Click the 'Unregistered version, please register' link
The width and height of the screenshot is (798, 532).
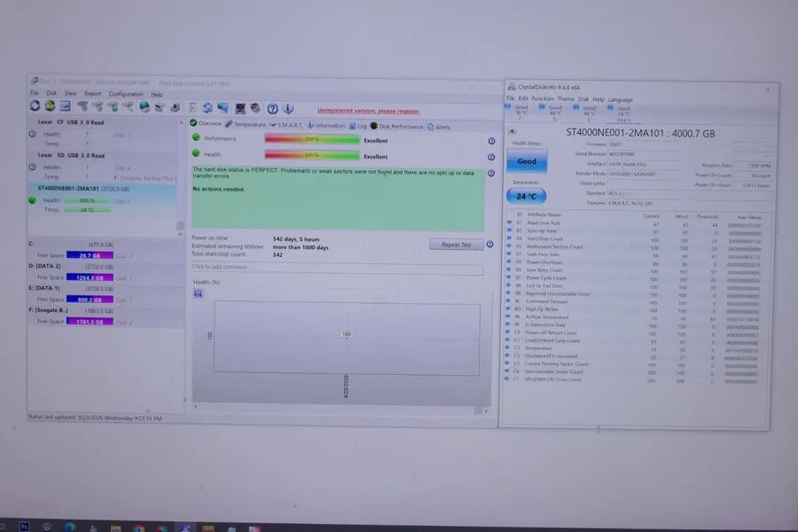coord(369,111)
